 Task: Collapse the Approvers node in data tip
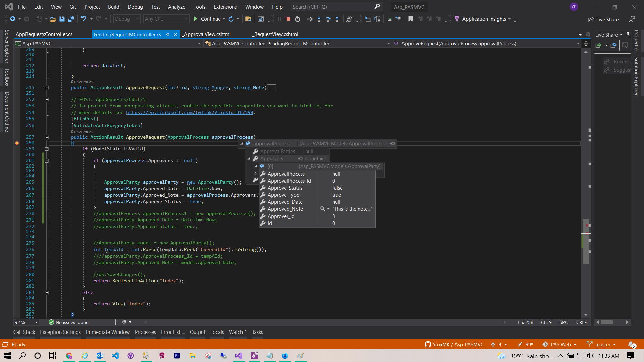coord(249,159)
